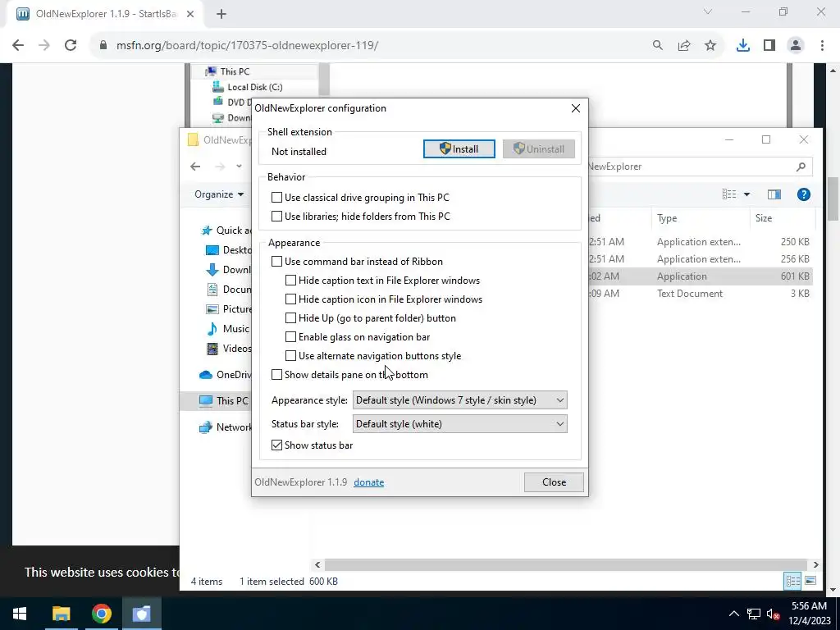
Task: Sort by the Size column header
Action: point(782,218)
